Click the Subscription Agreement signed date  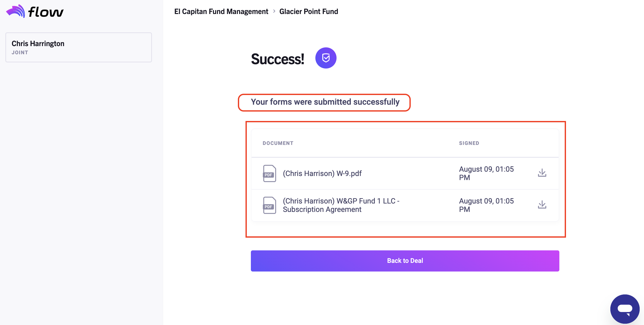pos(486,205)
